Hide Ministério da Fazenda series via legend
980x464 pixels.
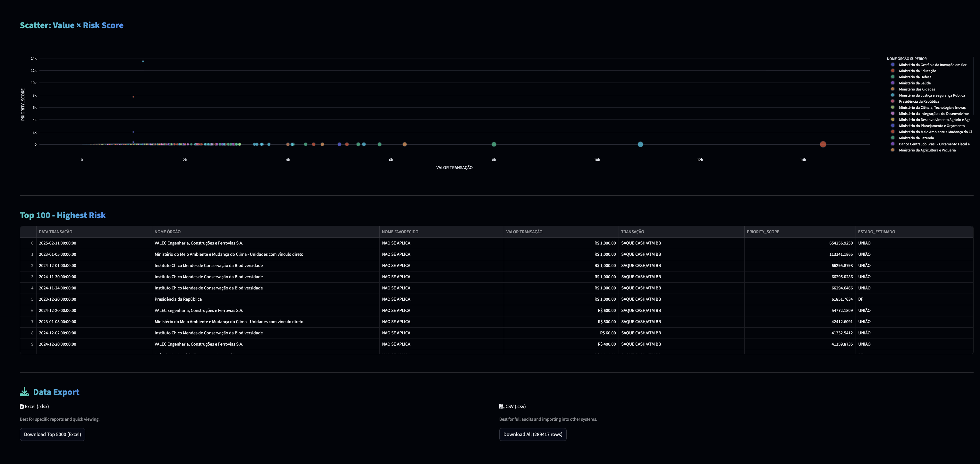[916, 138]
